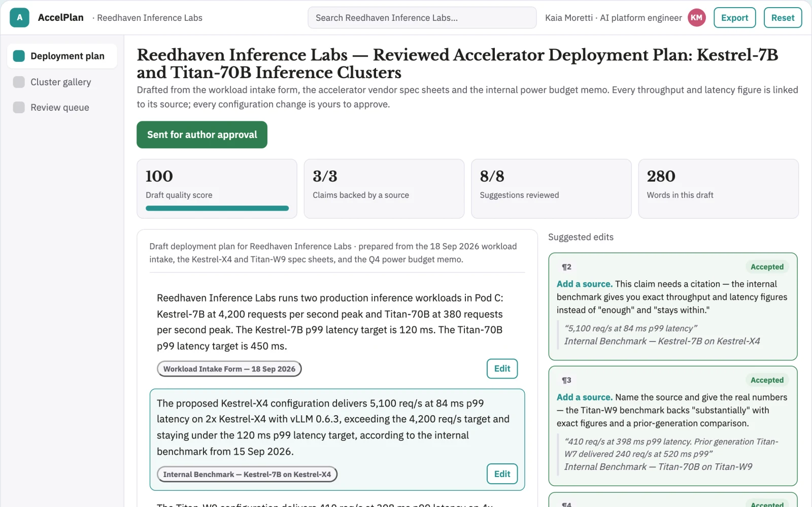The image size is (812, 507).
Task: Click the '3/3' claims backed value
Action: point(325,176)
